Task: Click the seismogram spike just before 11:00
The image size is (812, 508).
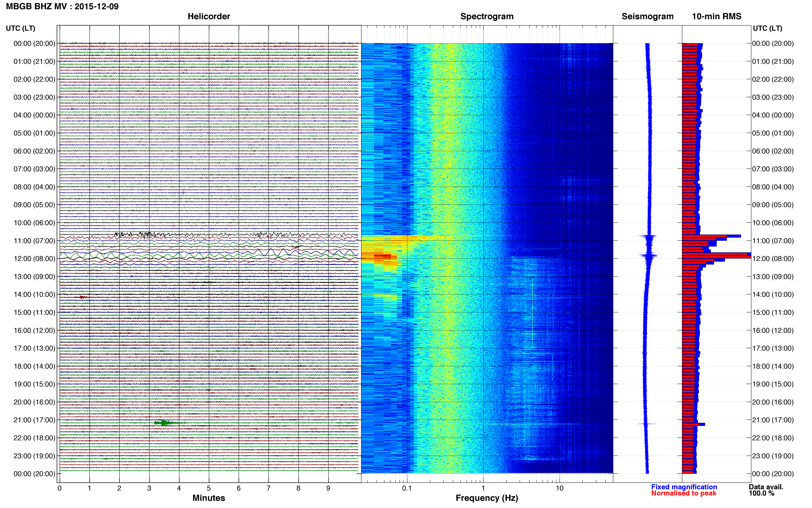Action: tap(647, 236)
